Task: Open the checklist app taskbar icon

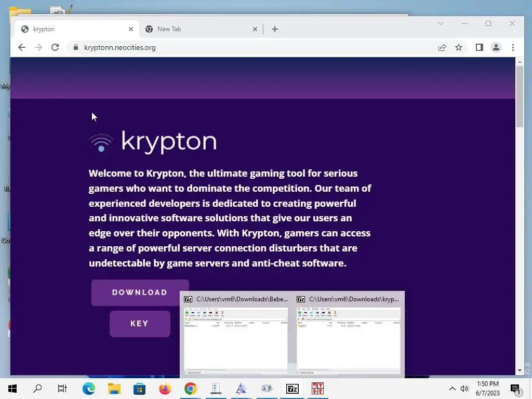Action: [216, 389]
